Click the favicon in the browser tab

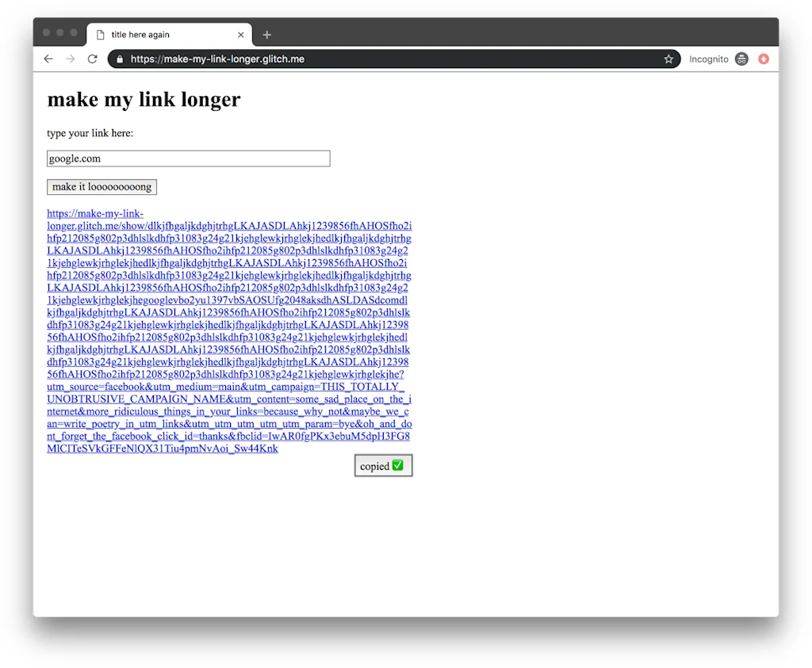[x=98, y=34]
